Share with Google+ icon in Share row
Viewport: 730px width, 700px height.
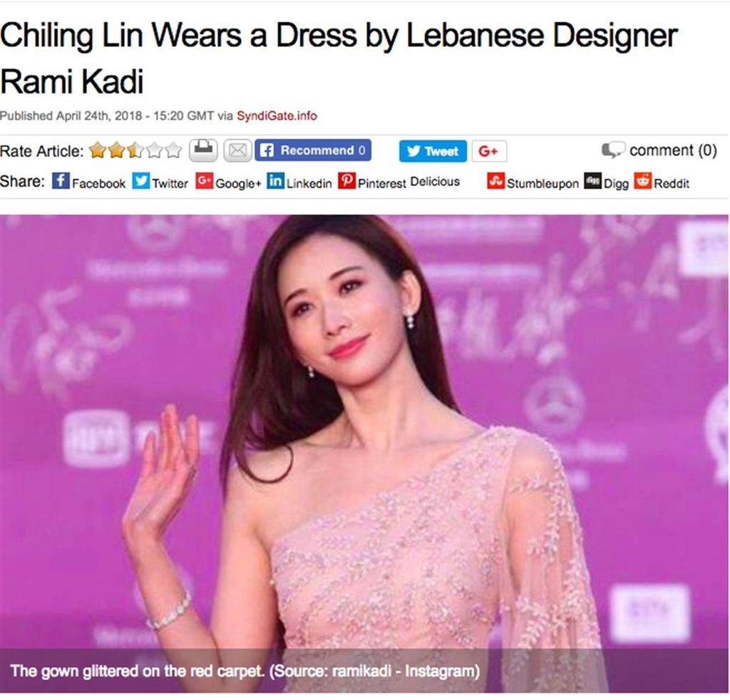click(x=205, y=180)
